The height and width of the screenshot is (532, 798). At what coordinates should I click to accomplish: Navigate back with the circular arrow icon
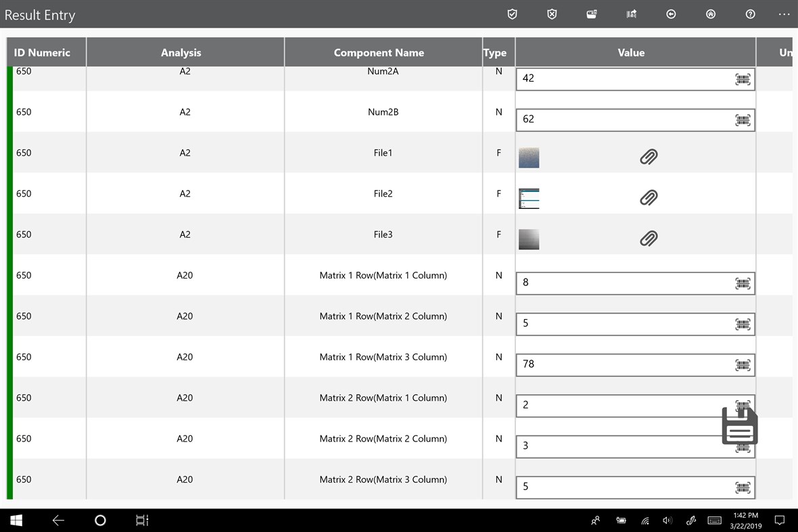click(671, 14)
